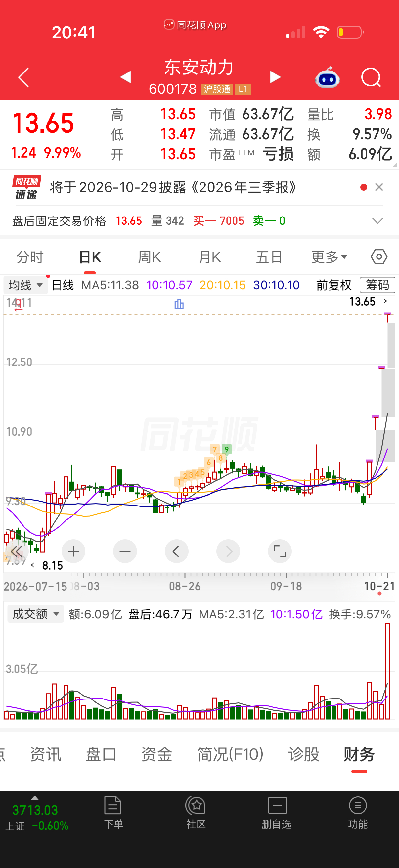The width and height of the screenshot is (399, 868).
Task: Tap the 8.15 low price label
Action: (x=47, y=565)
